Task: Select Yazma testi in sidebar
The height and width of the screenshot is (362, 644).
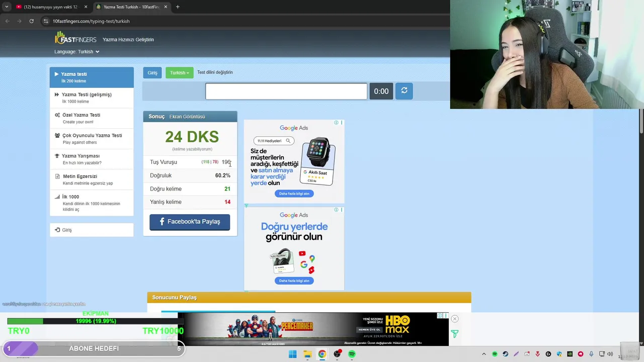Action: 92,77
